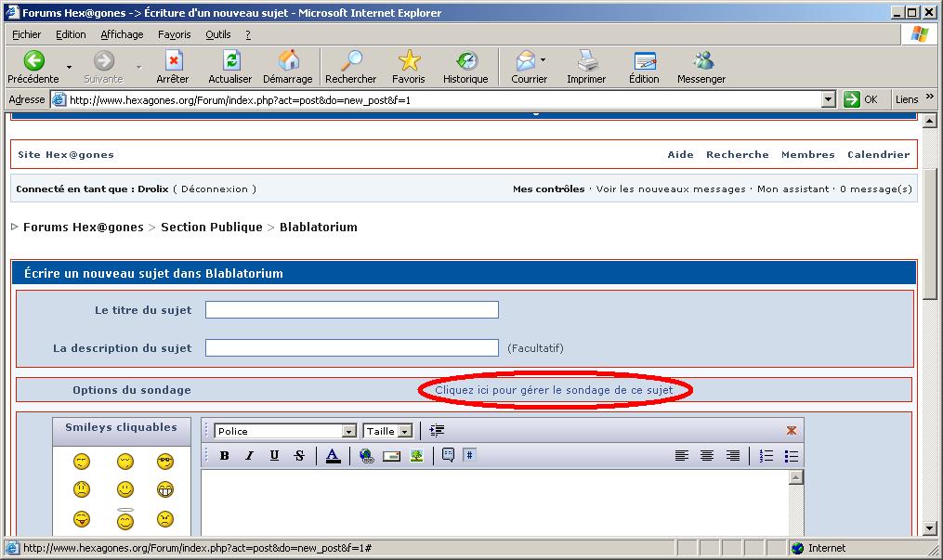Click the Le titre du sujet input field

[351, 309]
